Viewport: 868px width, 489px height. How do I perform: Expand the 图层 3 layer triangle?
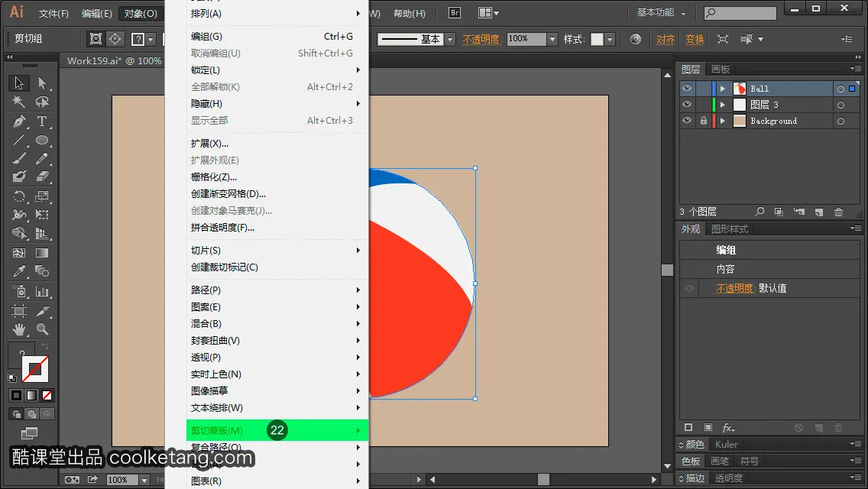[722, 105]
